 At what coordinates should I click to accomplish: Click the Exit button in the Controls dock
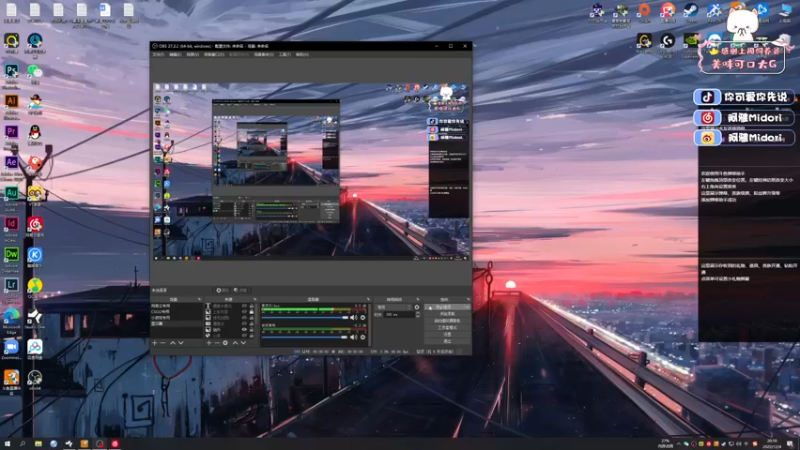[447, 341]
